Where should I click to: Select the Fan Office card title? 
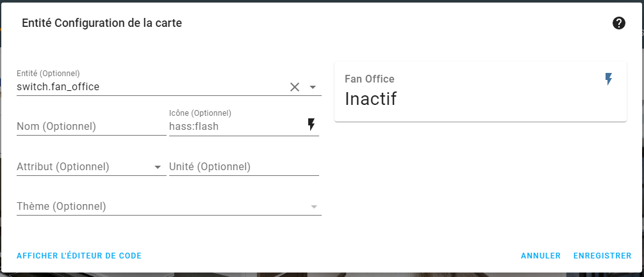click(x=370, y=79)
